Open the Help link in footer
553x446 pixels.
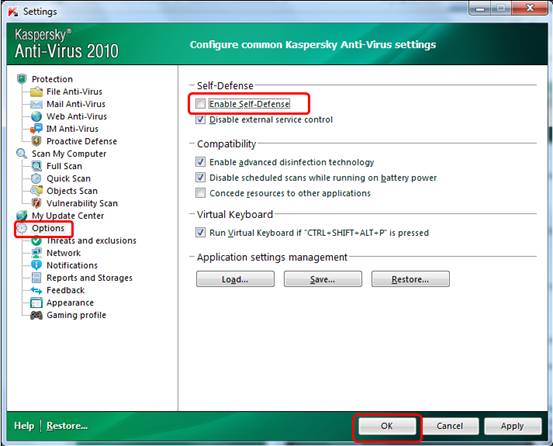pos(24,426)
